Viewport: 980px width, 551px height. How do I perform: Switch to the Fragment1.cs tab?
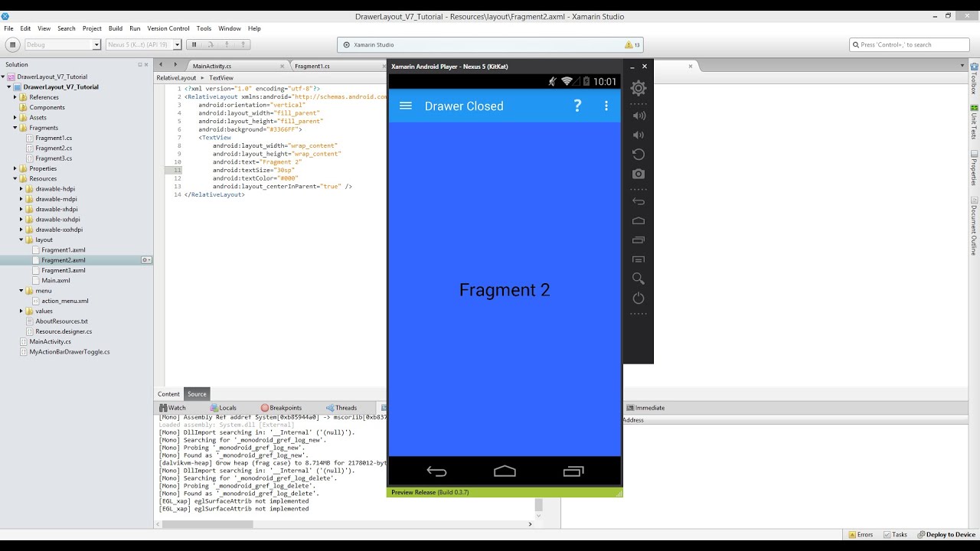click(x=312, y=66)
